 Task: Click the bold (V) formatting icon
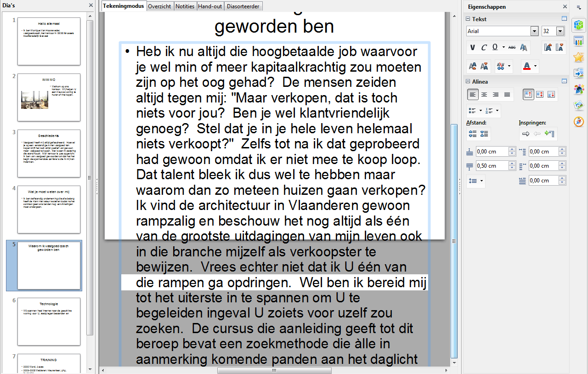pyautogui.click(x=473, y=47)
